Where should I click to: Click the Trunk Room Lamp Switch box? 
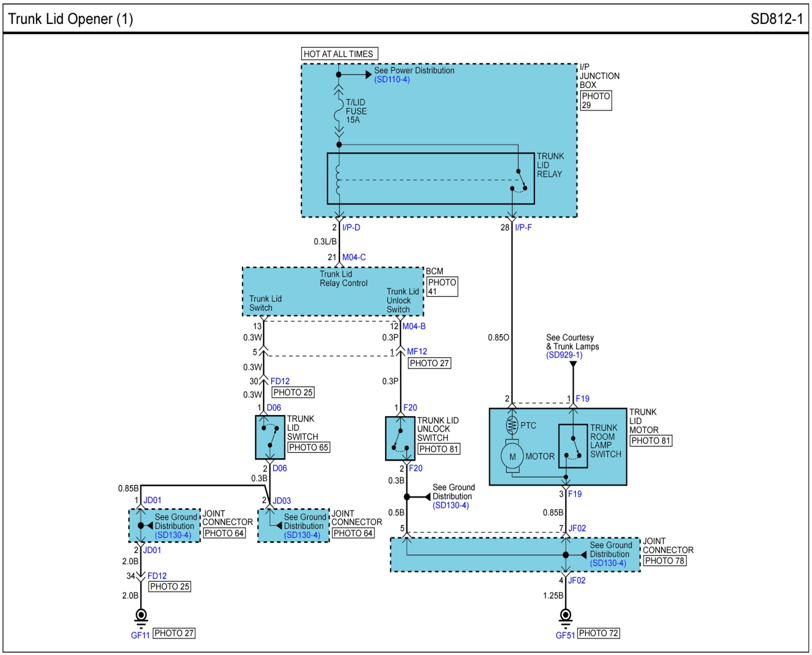click(x=573, y=446)
